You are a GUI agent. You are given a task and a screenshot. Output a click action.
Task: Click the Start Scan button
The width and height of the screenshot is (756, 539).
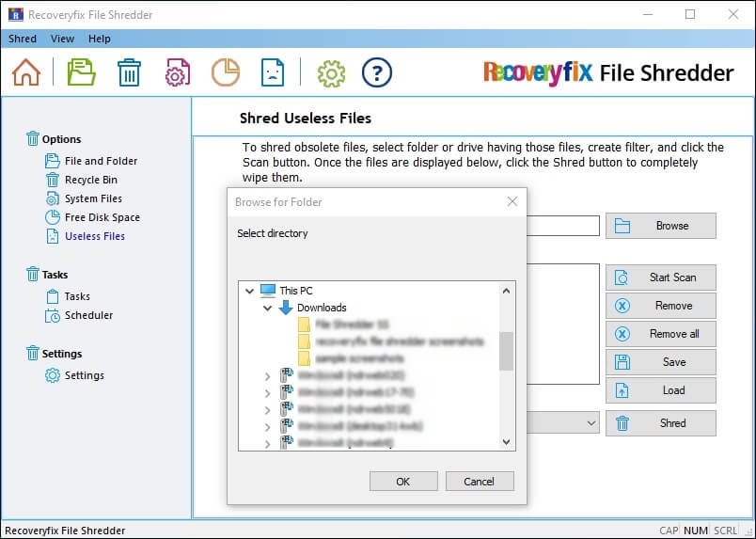[x=661, y=277]
